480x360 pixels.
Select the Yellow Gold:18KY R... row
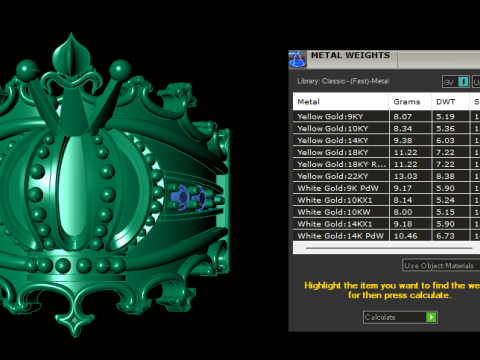click(386, 164)
